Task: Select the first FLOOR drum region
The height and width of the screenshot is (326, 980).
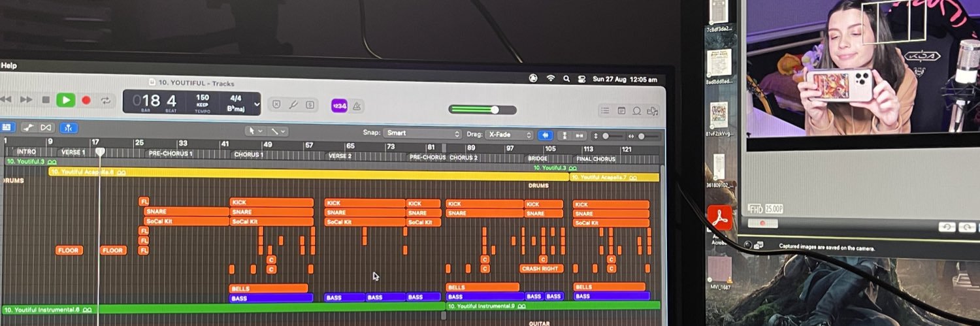Action: pos(69,250)
